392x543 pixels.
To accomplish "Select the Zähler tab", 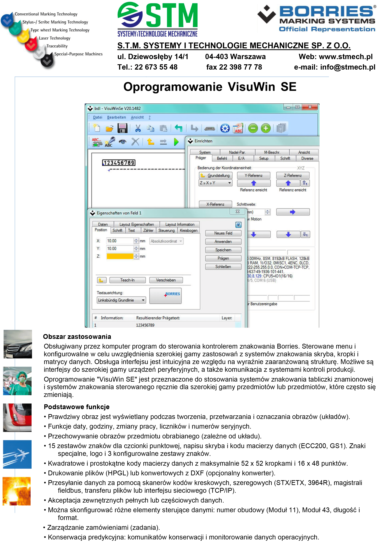I will (x=148, y=230).
